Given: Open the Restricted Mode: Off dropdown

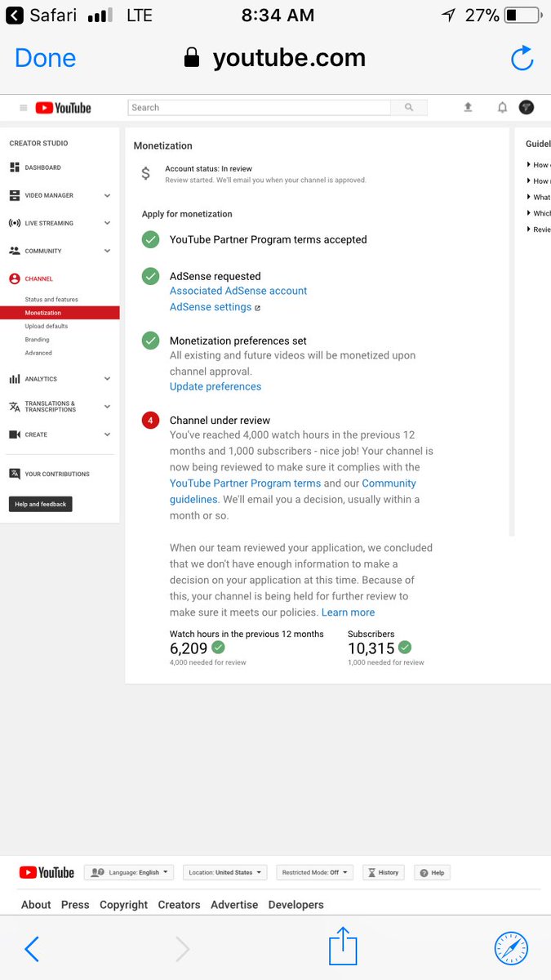Looking at the screenshot, I should point(315,872).
